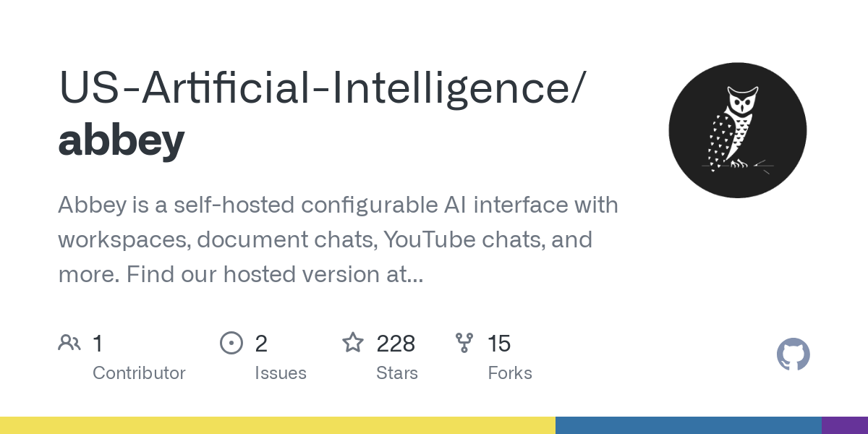Click the Abbey description paragraph text

click(x=338, y=239)
